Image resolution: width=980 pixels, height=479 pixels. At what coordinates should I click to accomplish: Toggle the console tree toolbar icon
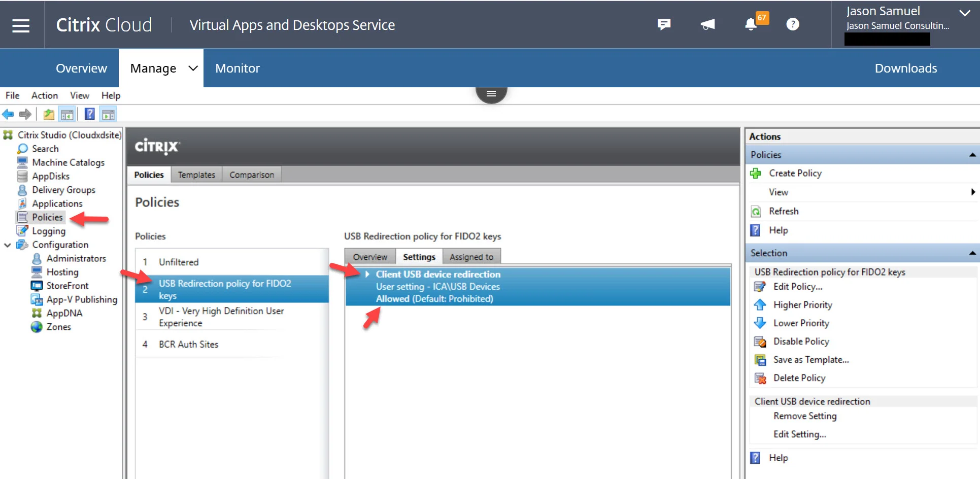(x=67, y=114)
